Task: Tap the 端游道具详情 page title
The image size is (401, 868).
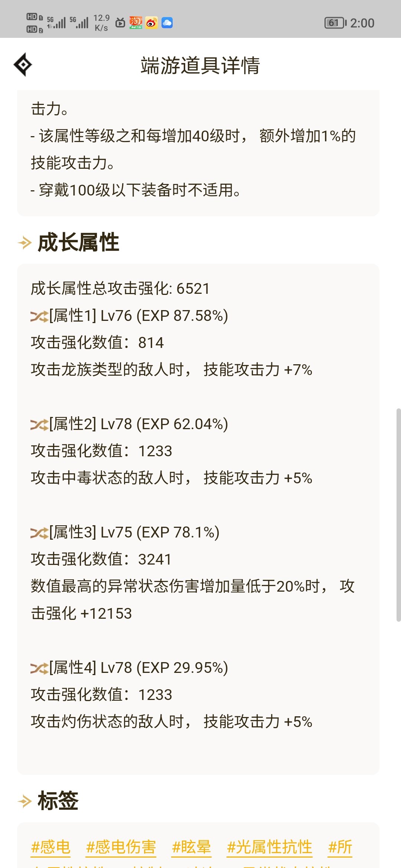Action: [x=200, y=66]
